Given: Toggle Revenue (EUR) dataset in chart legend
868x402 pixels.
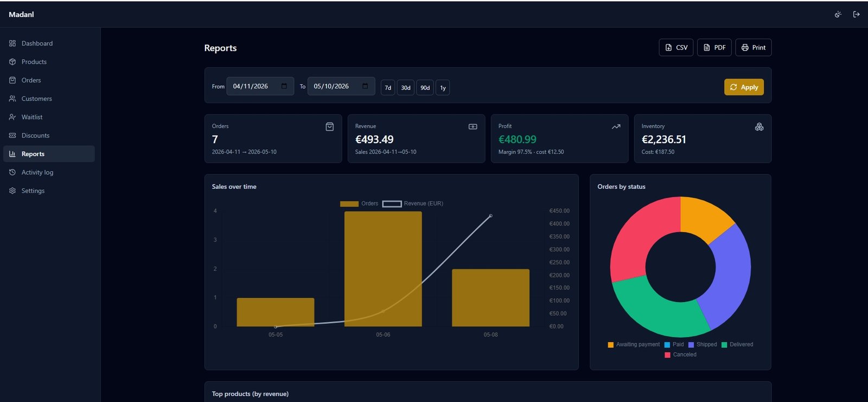Looking at the screenshot, I should [x=413, y=204].
